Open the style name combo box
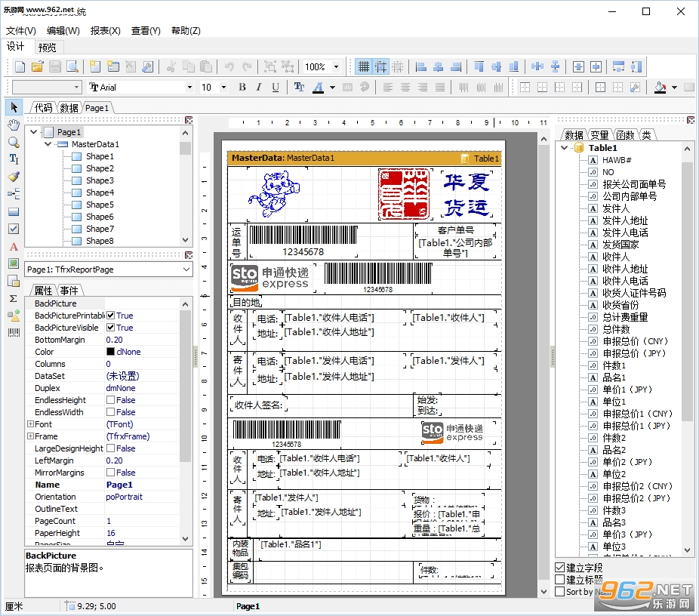The width and height of the screenshot is (699, 616). pos(47,88)
